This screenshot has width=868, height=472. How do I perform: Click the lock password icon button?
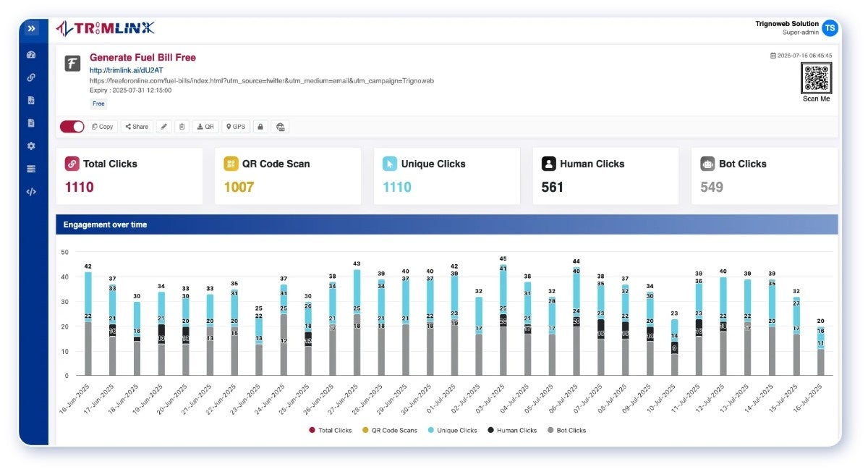260,127
